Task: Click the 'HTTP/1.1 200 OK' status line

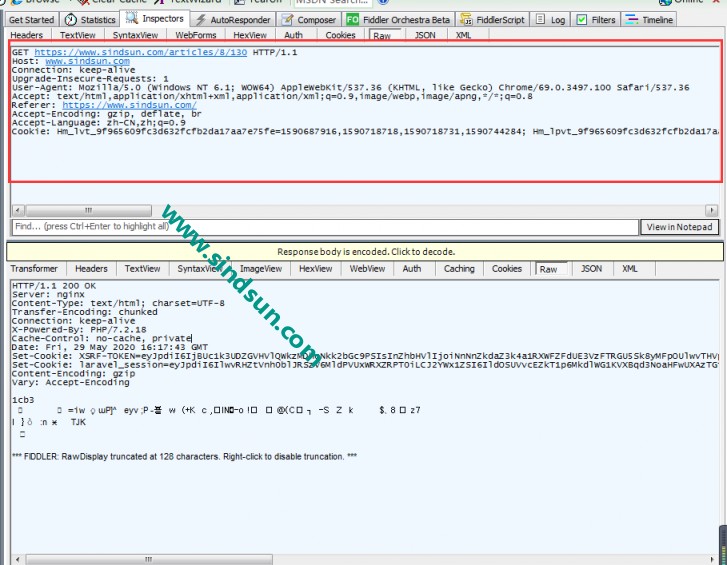Action: 54,286
